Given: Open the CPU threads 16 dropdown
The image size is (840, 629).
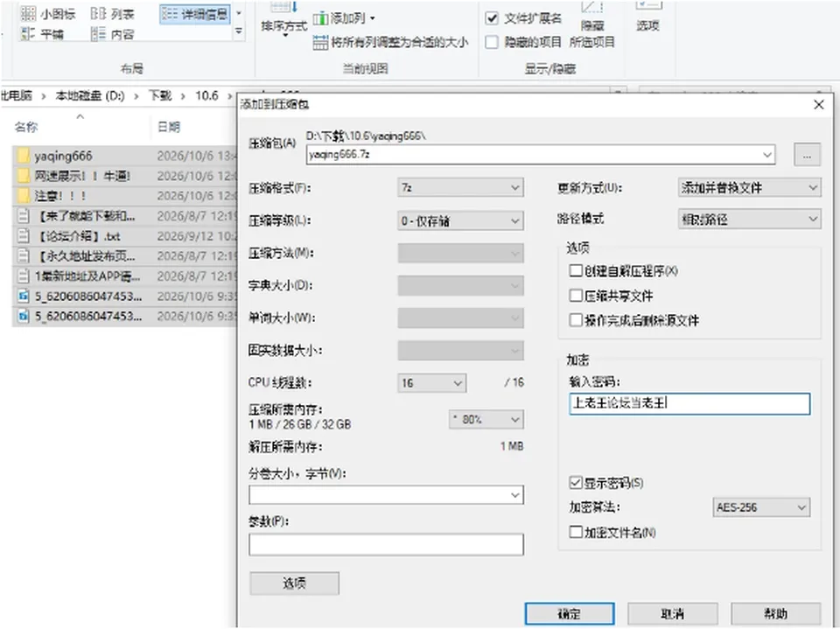Looking at the screenshot, I should coord(431,383).
